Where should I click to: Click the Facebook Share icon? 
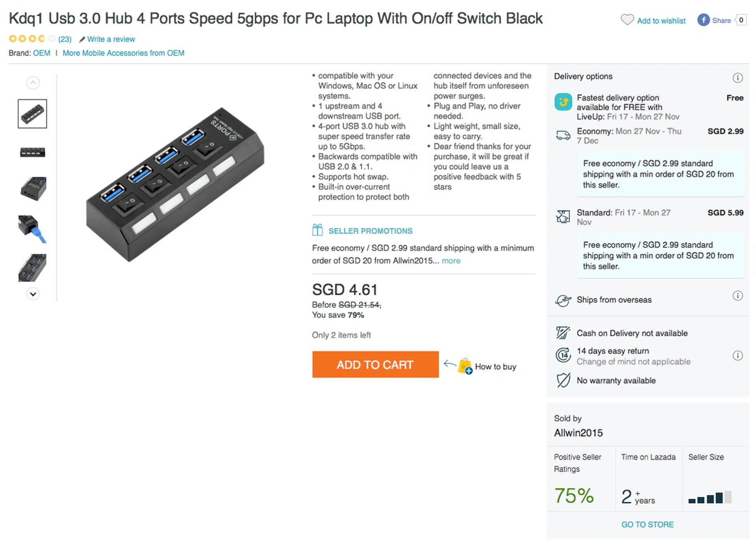[x=703, y=20]
